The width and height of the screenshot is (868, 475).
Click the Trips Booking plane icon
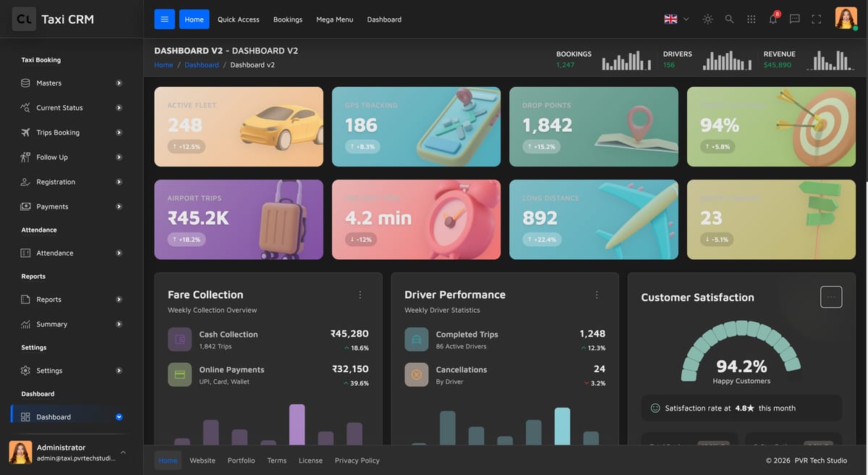coord(25,133)
